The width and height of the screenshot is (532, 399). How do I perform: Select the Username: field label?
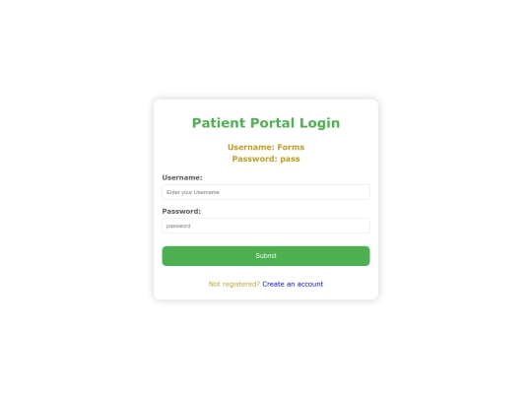tap(182, 177)
